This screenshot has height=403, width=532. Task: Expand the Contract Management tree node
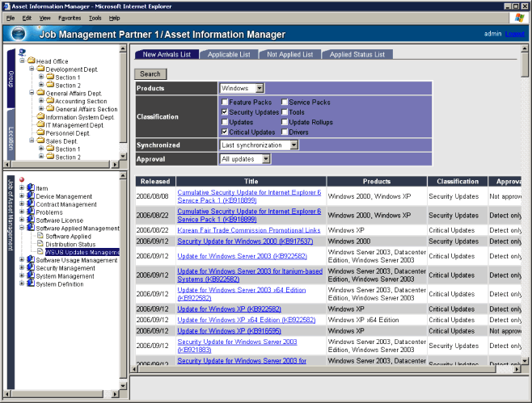click(x=22, y=204)
